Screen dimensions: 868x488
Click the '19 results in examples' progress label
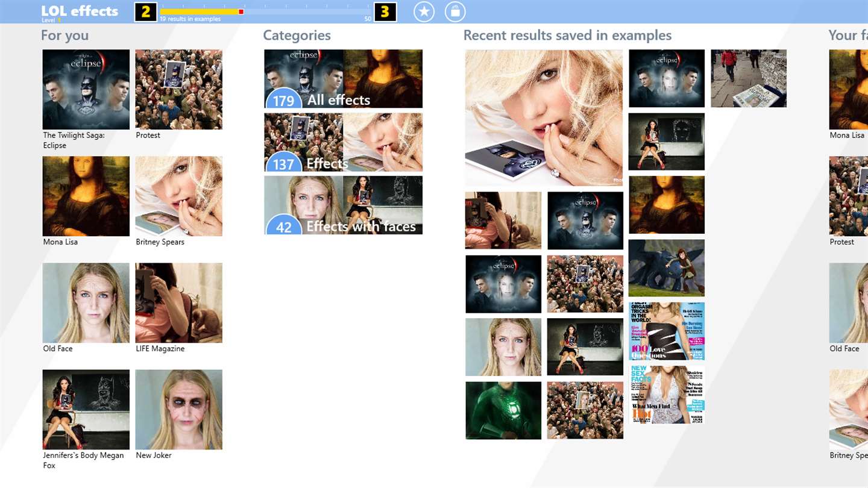point(190,19)
